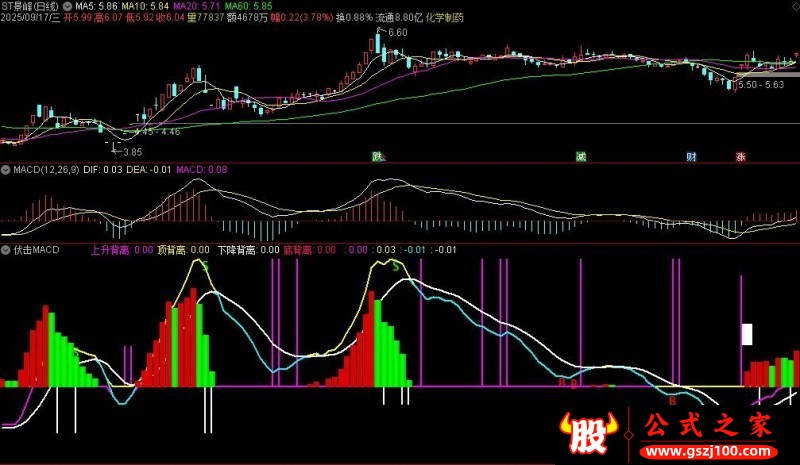The width and height of the screenshot is (800, 465).
Task: Click the purple MACD: 0.08 value
Action: [x=202, y=170]
